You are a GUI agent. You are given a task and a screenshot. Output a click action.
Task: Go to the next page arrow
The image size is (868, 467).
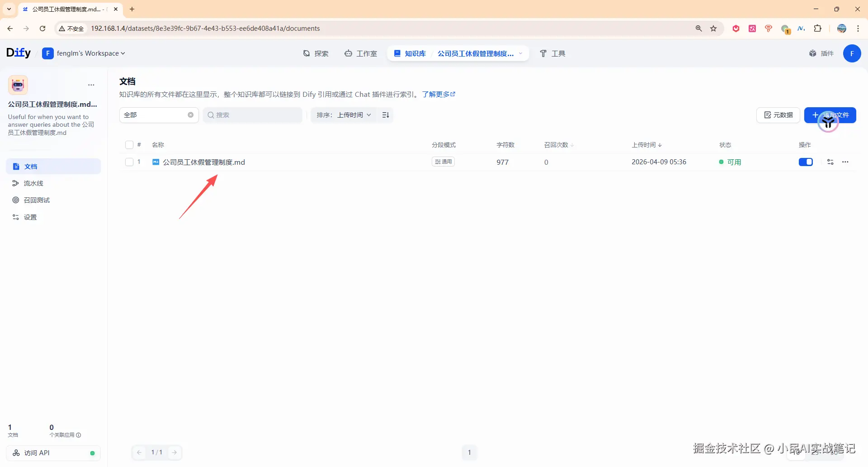[x=175, y=453]
